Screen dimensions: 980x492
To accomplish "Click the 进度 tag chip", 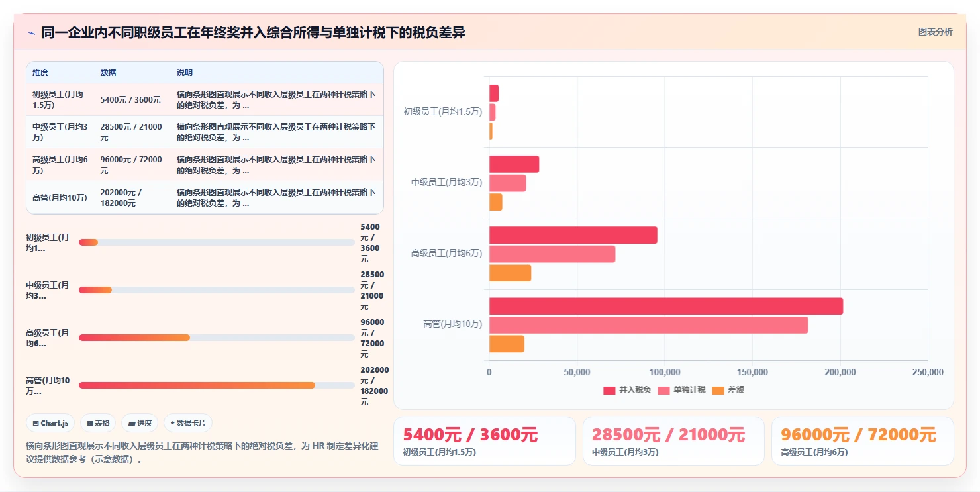I will tap(140, 423).
